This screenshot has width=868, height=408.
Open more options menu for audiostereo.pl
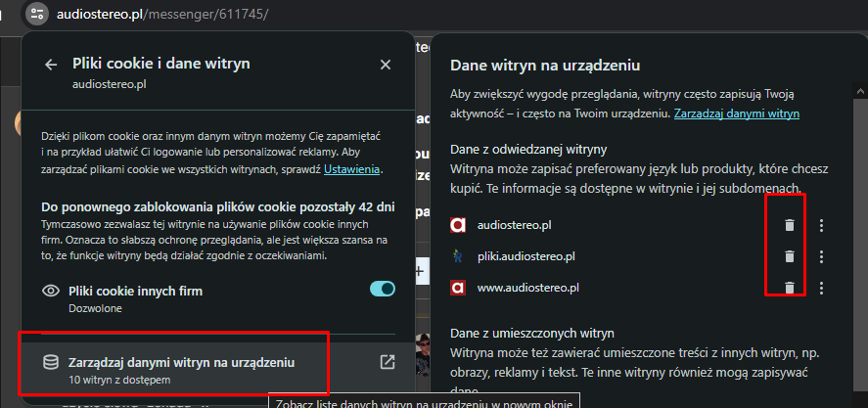click(821, 225)
